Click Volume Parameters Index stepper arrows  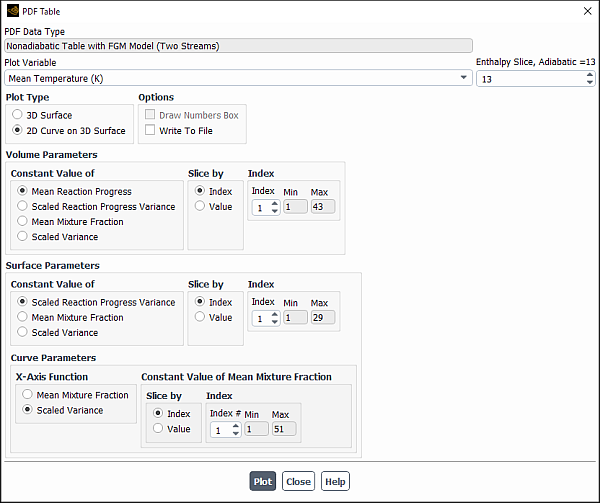click(275, 207)
